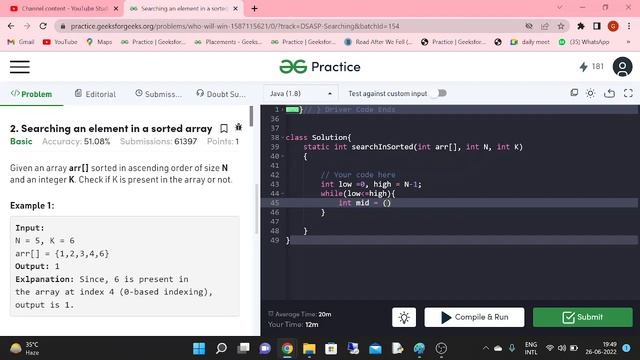
Task: Open Chrome side panel icon
Action: 597,26
